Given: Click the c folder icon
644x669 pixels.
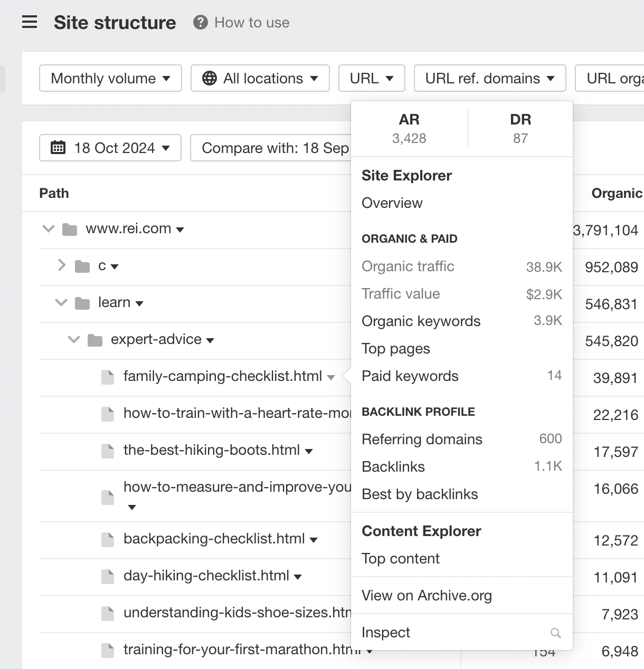Looking at the screenshot, I should click(x=82, y=266).
